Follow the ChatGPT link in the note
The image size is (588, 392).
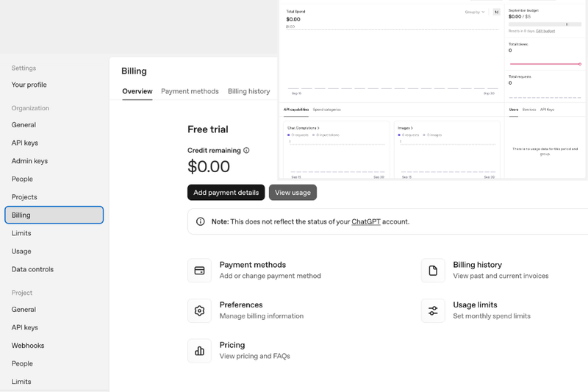click(366, 221)
